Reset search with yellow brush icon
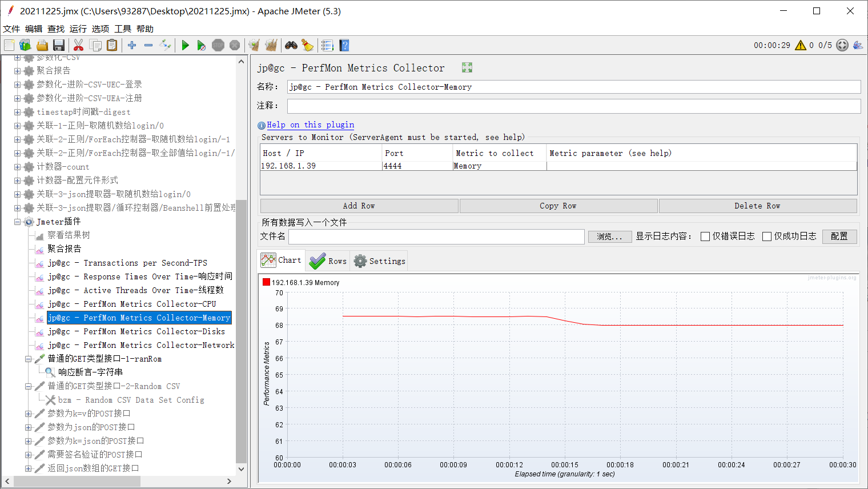 click(308, 45)
